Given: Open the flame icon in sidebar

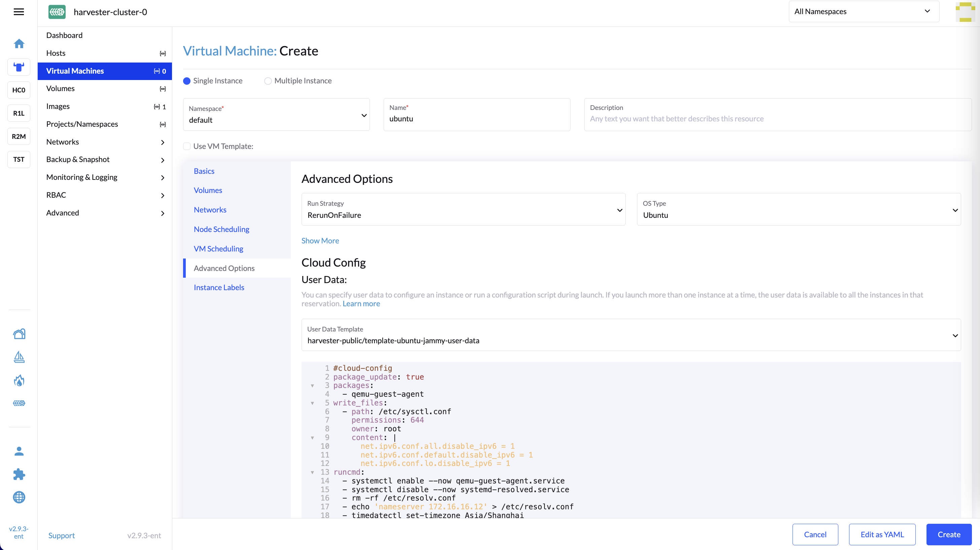Looking at the screenshot, I should click(19, 380).
